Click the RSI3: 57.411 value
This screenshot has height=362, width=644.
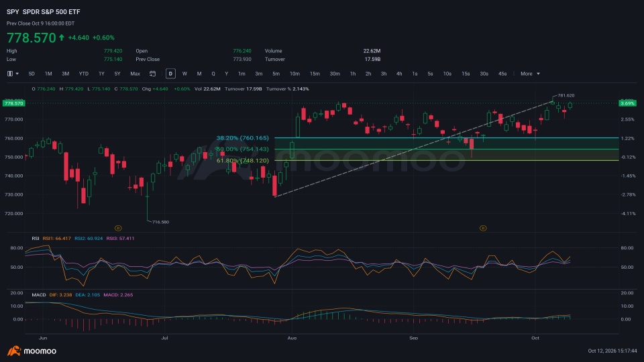(x=120, y=239)
